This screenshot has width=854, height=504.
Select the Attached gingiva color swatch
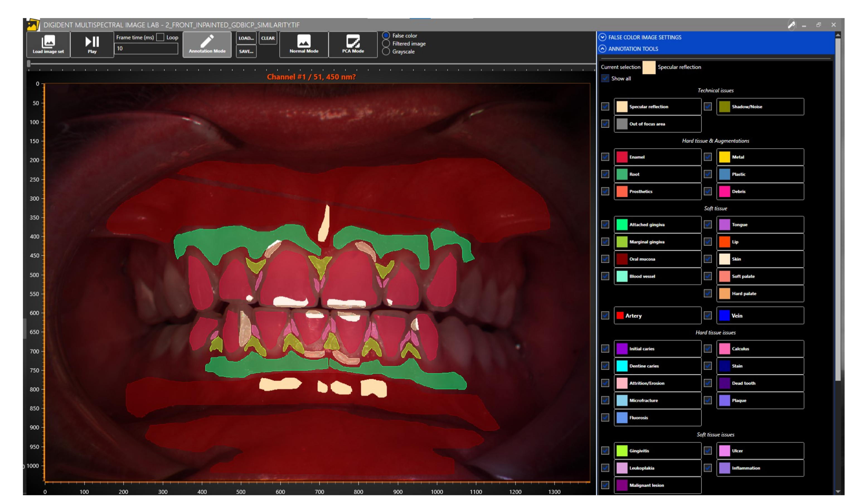click(x=622, y=225)
